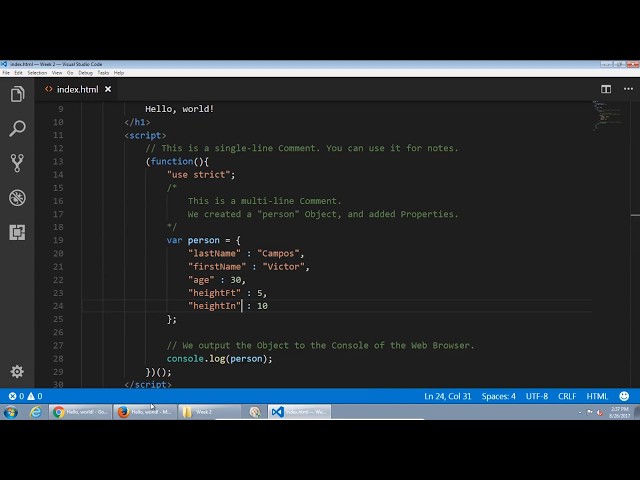Open the Debug view in activity bar

[x=17, y=198]
